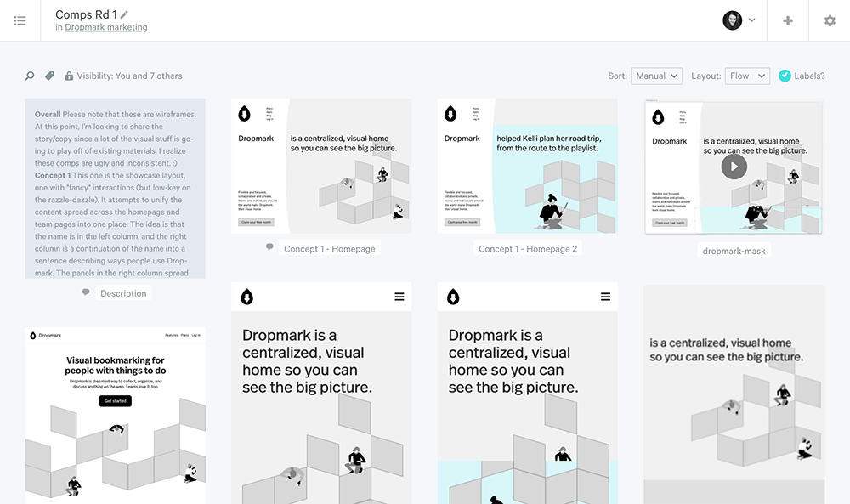The width and height of the screenshot is (850, 504).
Task: Expand the user account chevron
Action: [752, 20]
